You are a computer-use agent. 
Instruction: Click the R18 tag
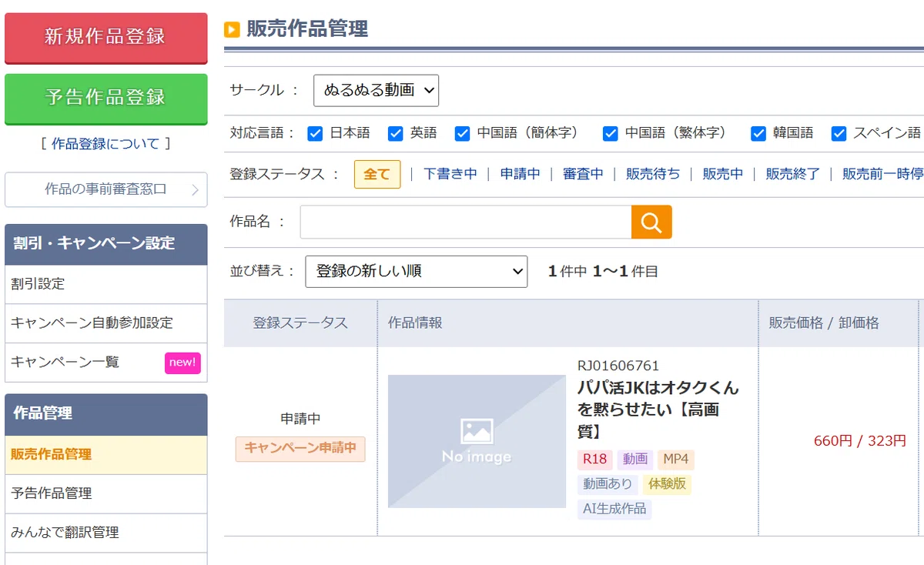click(x=594, y=460)
